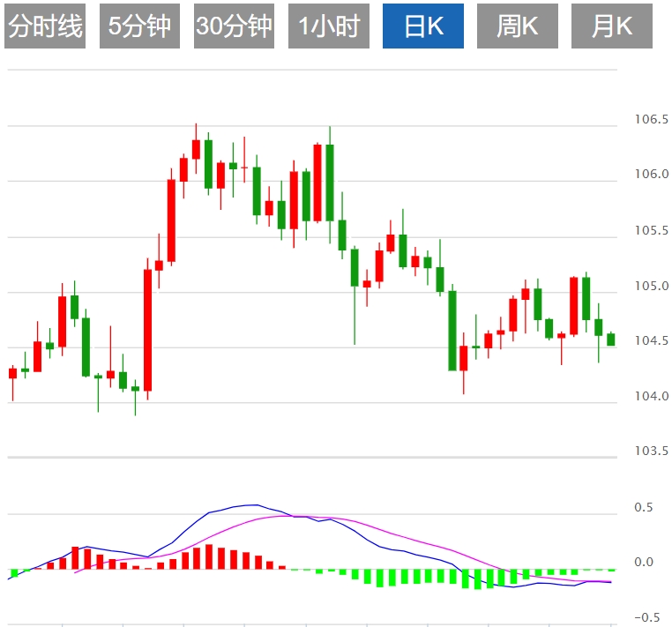The width and height of the screenshot is (672, 627).
Task: Select the 30分钟 interval tab
Action: click(234, 26)
